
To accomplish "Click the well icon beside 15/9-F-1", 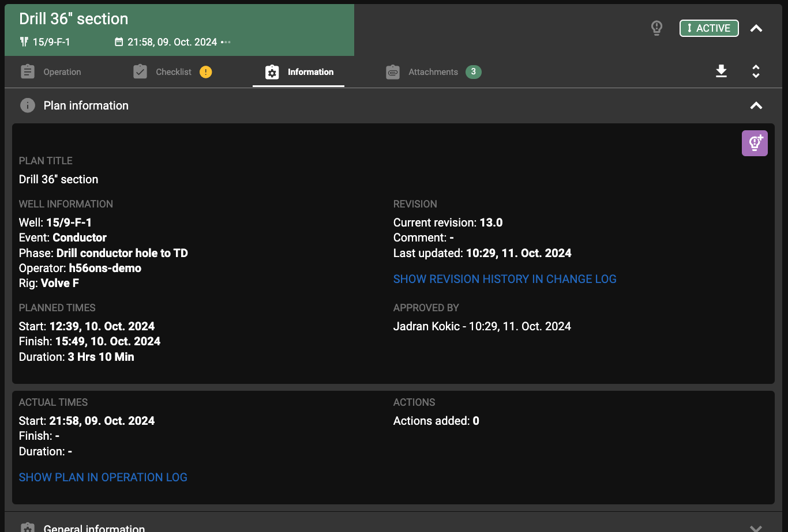I will [x=24, y=42].
